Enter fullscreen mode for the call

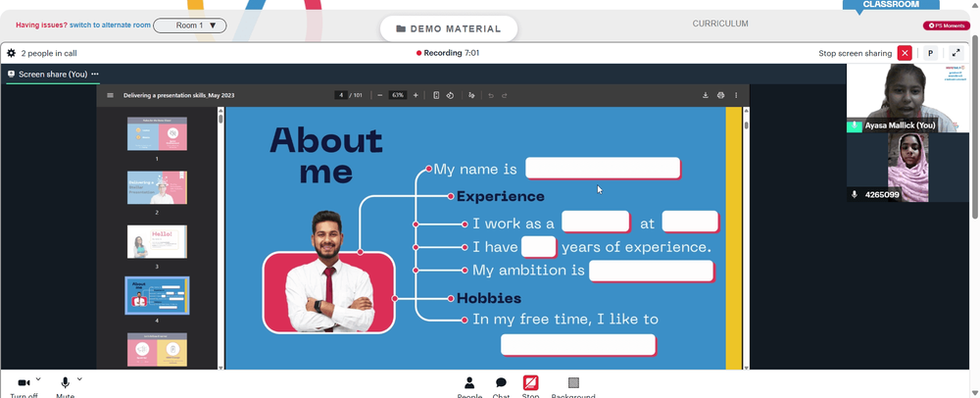pos(955,53)
